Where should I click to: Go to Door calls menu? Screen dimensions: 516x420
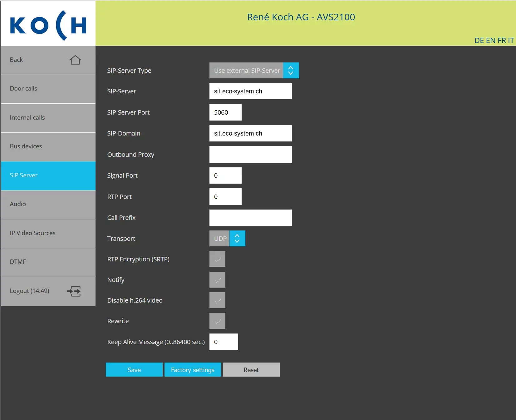click(x=48, y=89)
